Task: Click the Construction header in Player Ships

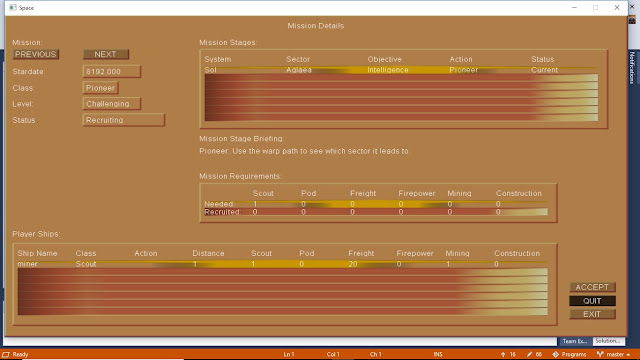Action: pyautogui.click(x=517, y=253)
